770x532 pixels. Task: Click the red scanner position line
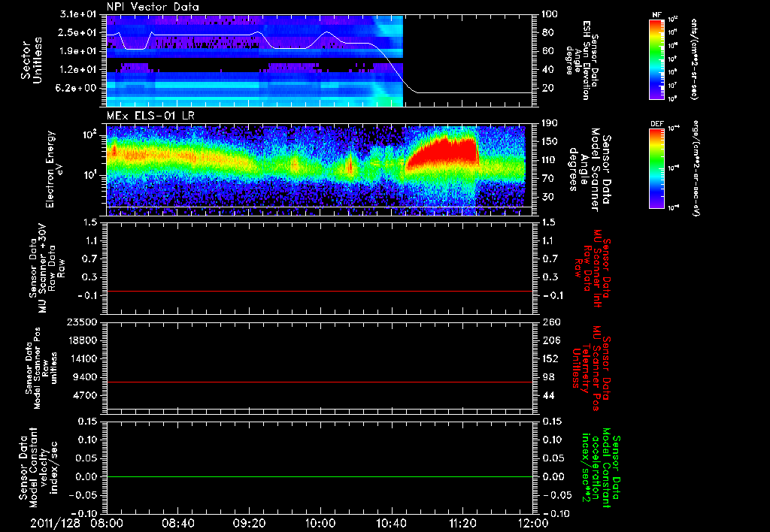(x=320, y=382)
